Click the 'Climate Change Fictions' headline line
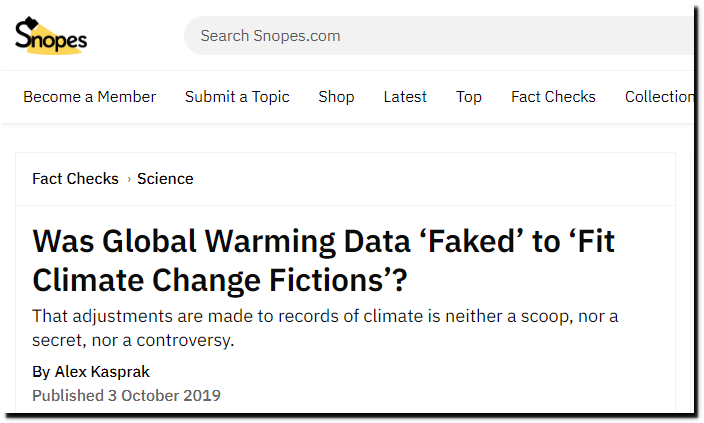Image resolution: width=704 pixels, height=423 pixels. point(220,280)
